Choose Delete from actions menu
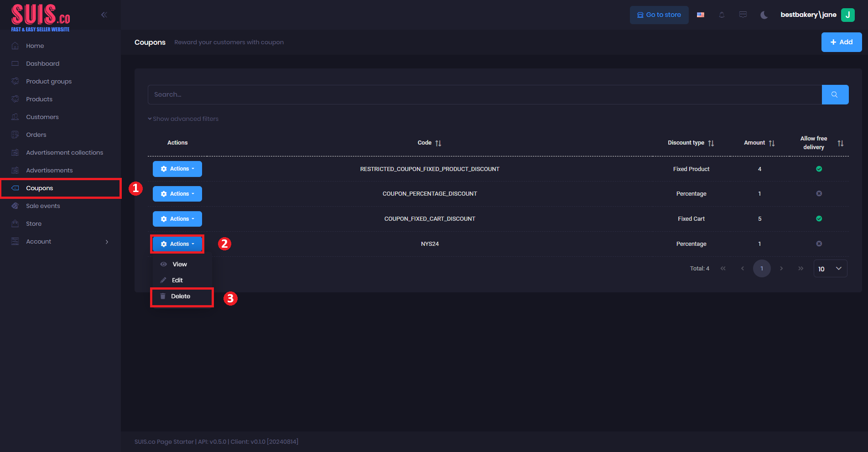 click(182, 296)
